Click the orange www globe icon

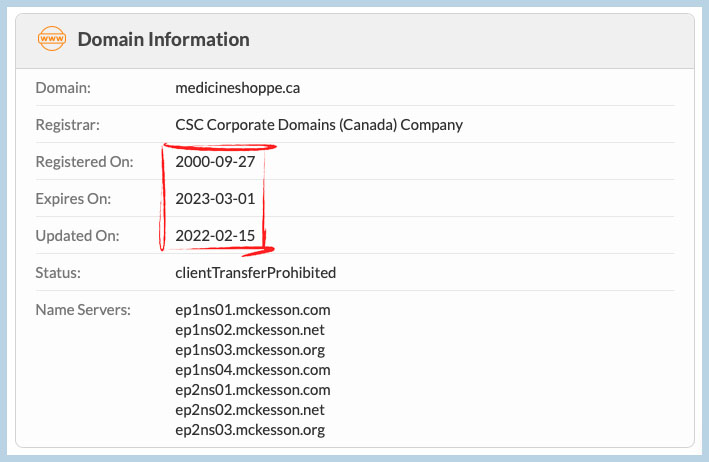(52, 38)
